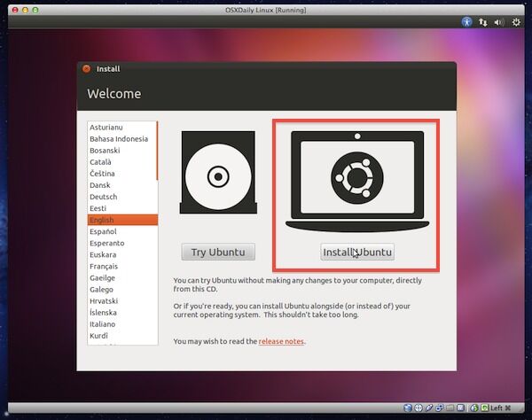Click the language list scrollbar handle
Viewport: 532px width, 420px height.
[157, 151]
